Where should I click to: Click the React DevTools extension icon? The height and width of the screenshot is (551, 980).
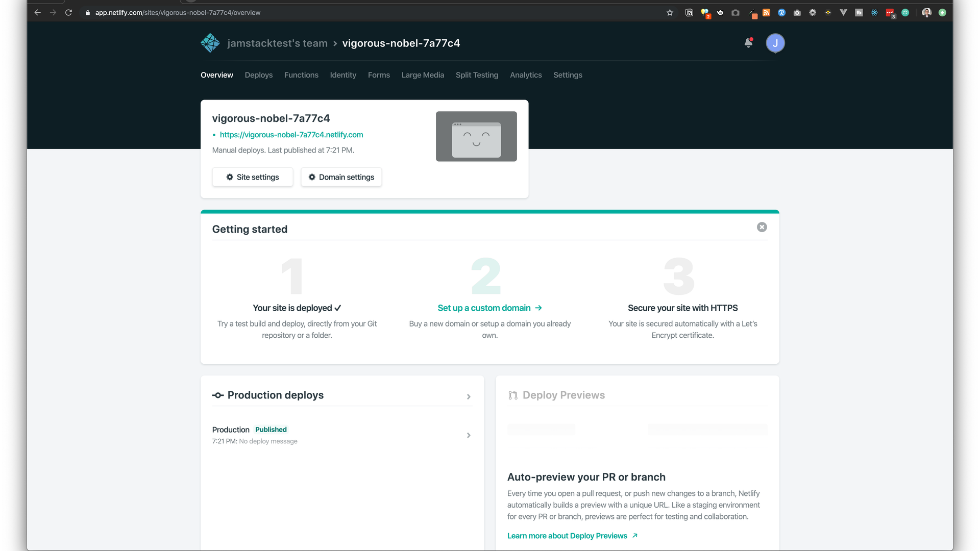(874, 13)
